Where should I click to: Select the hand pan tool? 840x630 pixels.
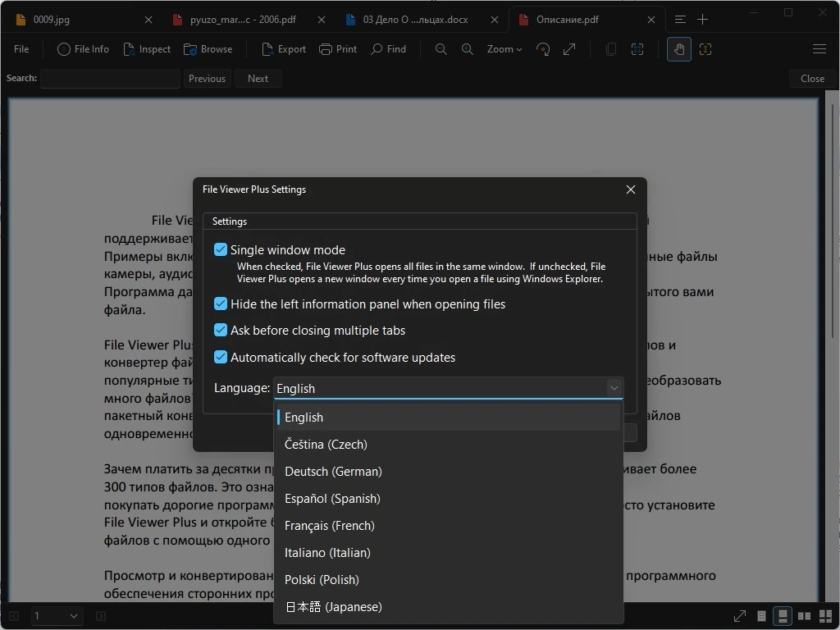(678, 49)
